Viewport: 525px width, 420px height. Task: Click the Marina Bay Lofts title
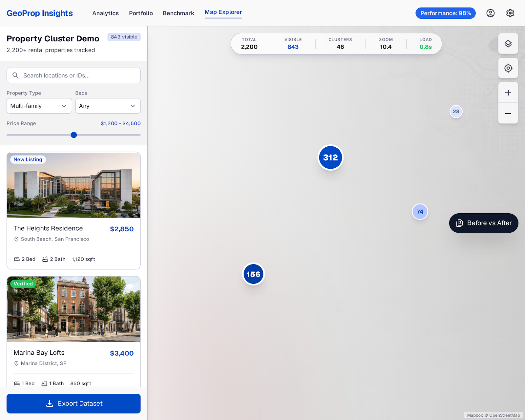39,353
